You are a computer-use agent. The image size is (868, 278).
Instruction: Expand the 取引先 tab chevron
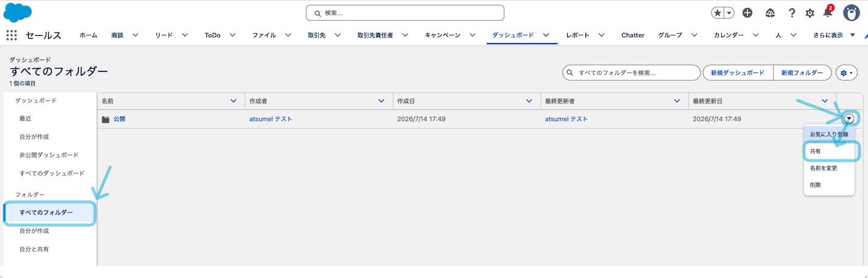pos(337,35)
